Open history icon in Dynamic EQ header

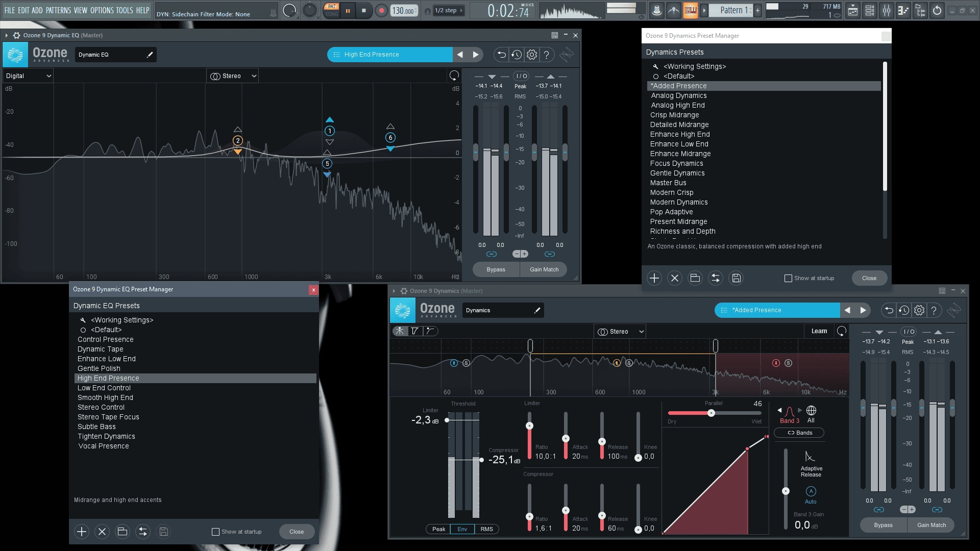(517, 55)
